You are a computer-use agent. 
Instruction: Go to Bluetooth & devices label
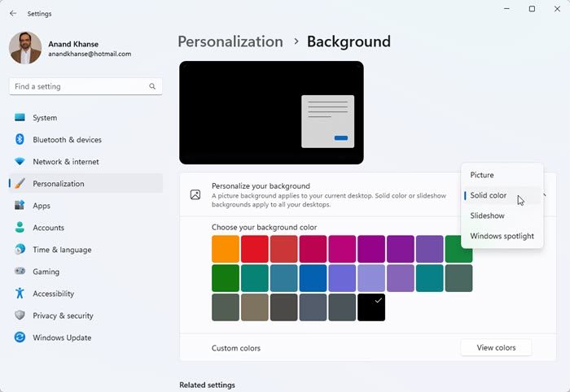pyautogui.click(x=67, y=140)
